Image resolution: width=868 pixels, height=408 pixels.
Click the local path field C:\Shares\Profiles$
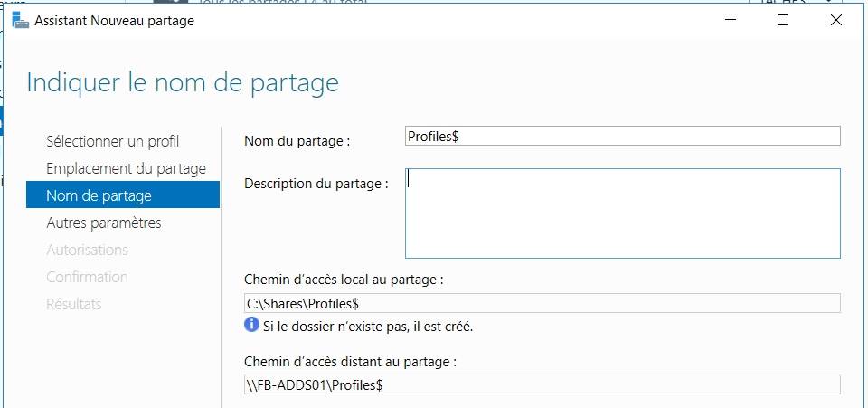[x=542, y=303]
